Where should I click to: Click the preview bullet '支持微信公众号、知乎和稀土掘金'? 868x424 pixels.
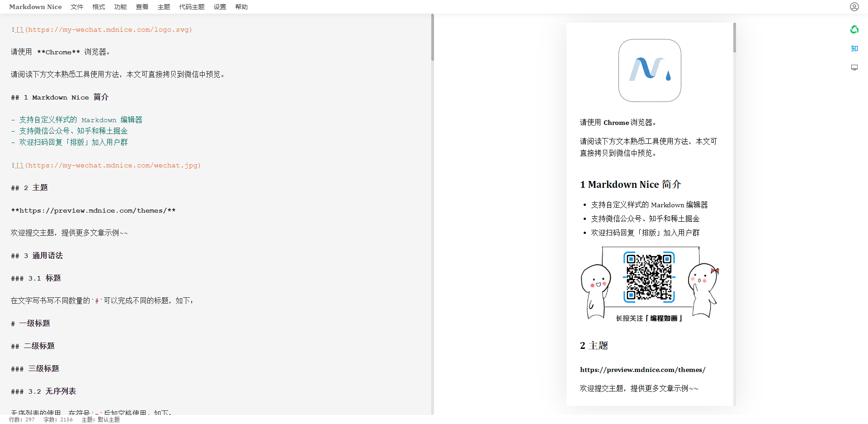click(x=645, y=219)
